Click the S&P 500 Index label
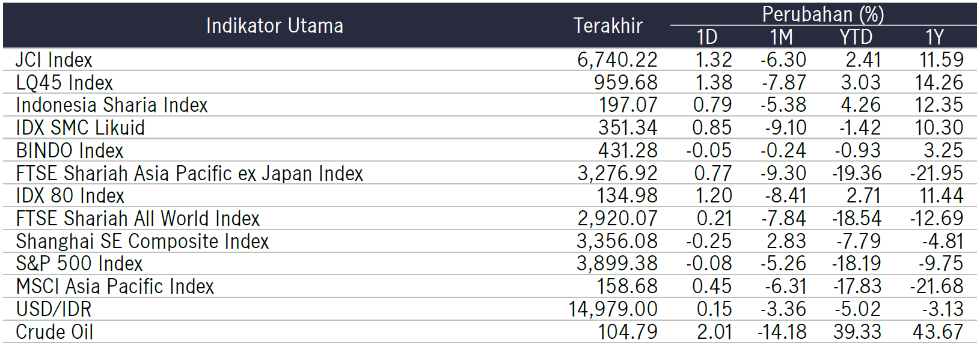 79,264
